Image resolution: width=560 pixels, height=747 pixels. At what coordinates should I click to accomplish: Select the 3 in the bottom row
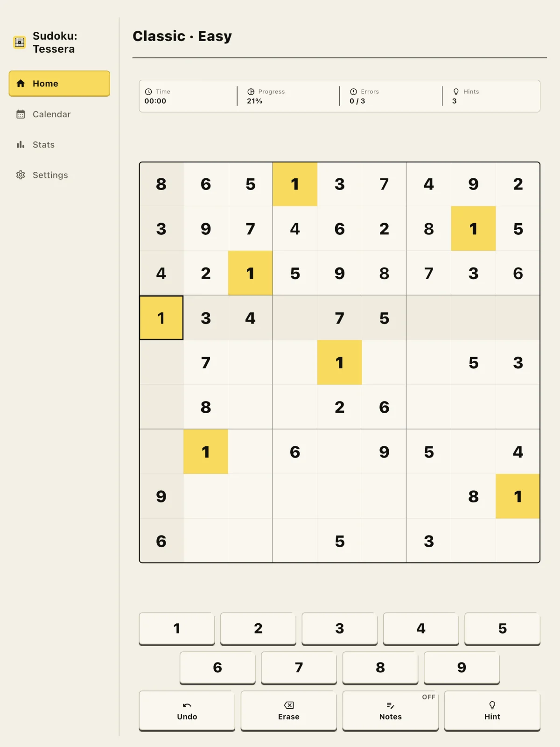[x=429, y=541]
